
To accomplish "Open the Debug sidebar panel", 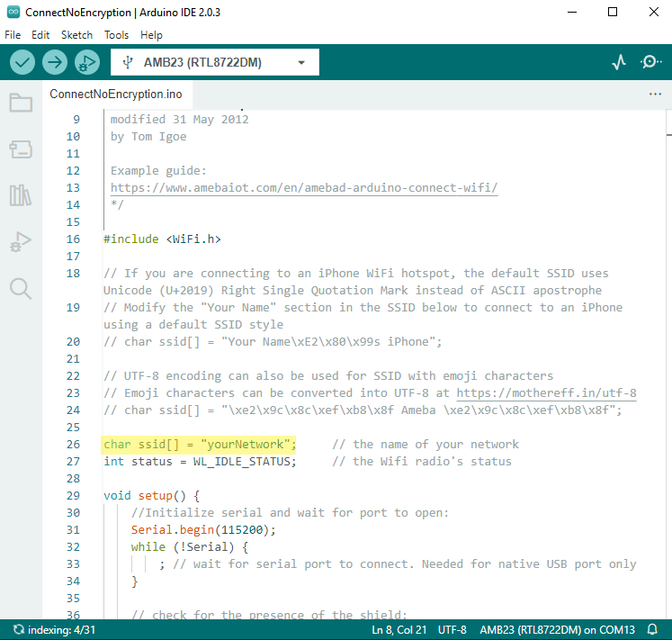I will [21, 242].
